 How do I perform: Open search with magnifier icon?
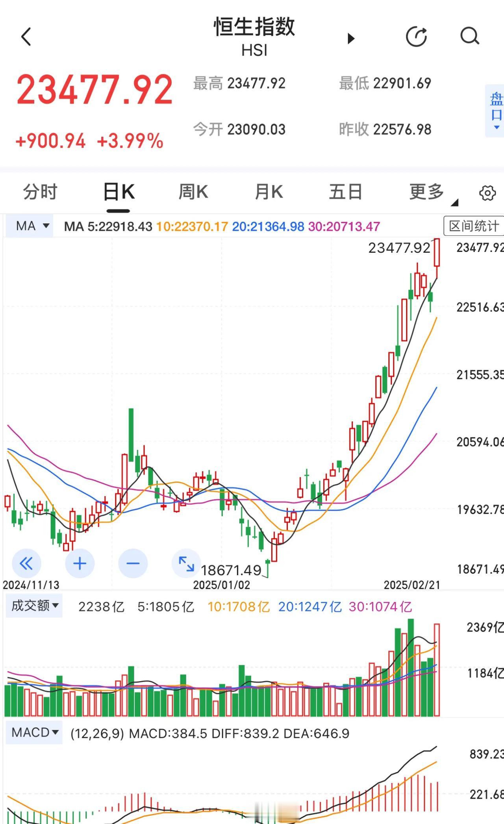470,36
